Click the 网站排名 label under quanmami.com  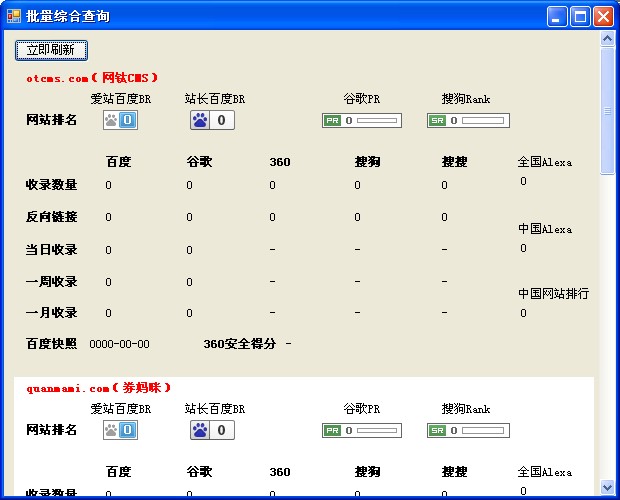pyautogui.click(x=51, y=429)
